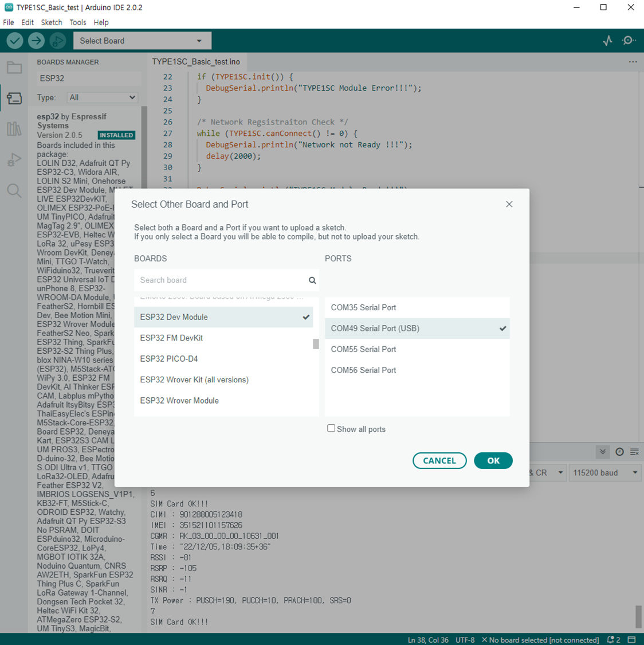The image size is (644, 645).
Task: Open the Debug sidebar icon
Action: (x=14, y=159)
